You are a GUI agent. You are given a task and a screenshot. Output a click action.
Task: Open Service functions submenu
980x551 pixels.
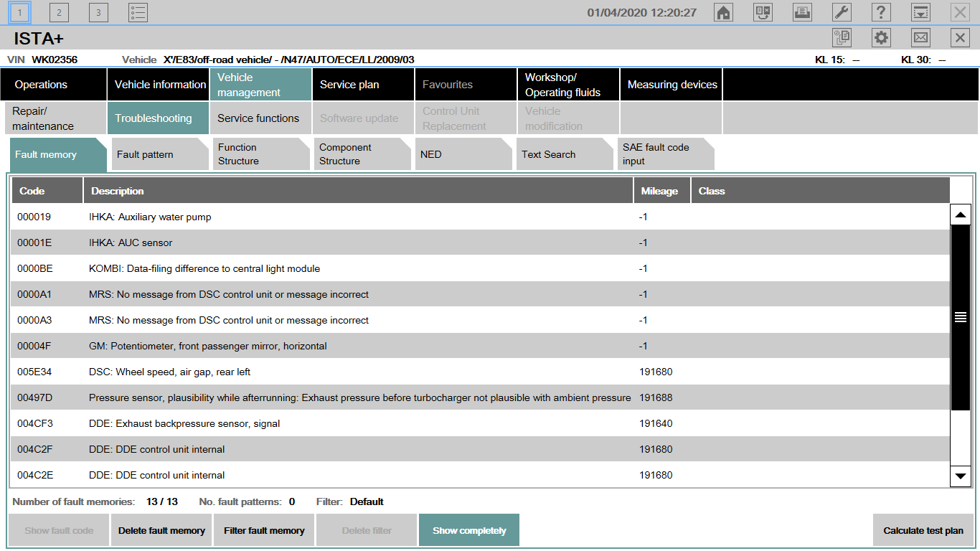click(260, 118)
